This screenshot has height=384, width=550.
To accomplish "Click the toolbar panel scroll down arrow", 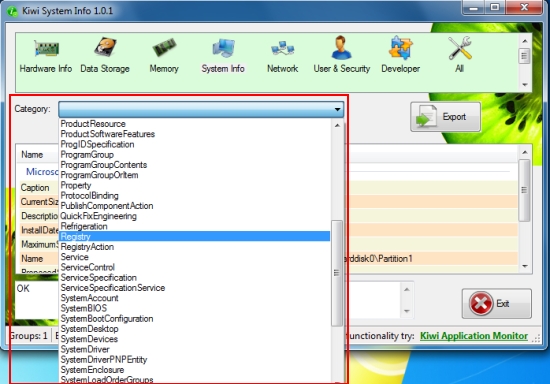I will click(x=525, y=85).
